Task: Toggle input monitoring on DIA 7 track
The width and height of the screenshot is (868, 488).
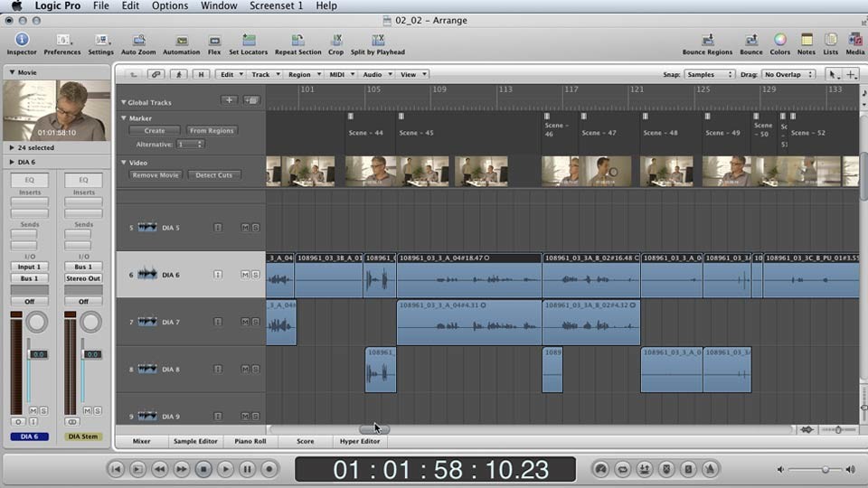Action: pyautogui.click(x=218, y=322)
